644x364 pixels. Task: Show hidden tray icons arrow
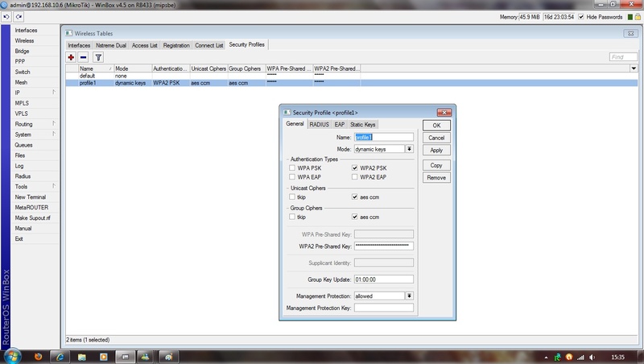click(546, 358)
